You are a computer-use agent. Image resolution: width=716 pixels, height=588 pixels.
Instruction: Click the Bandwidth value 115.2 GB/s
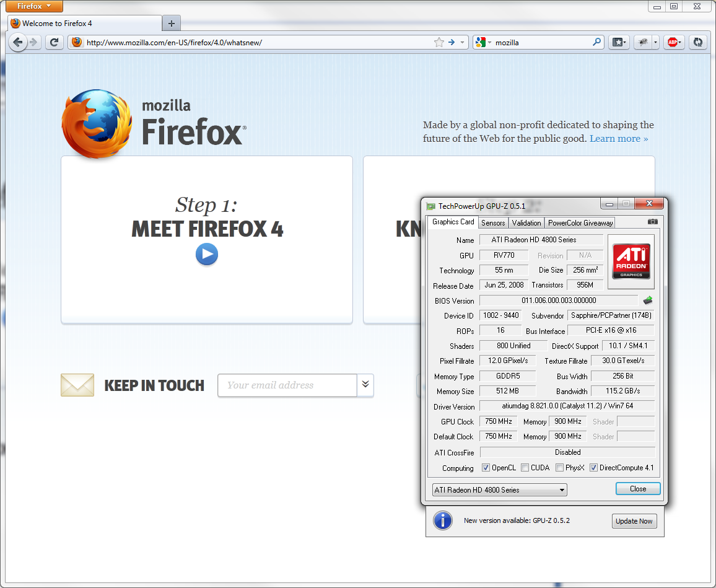[x=623, y=391]
